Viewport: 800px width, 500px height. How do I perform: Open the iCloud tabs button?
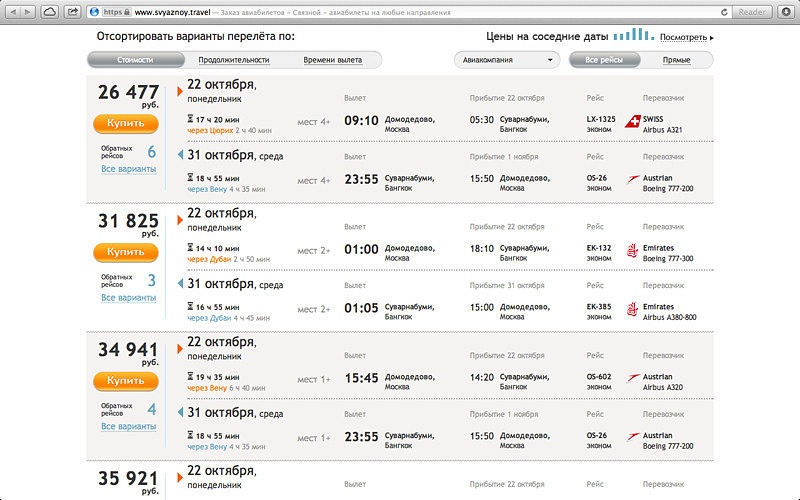pos(50,12)
